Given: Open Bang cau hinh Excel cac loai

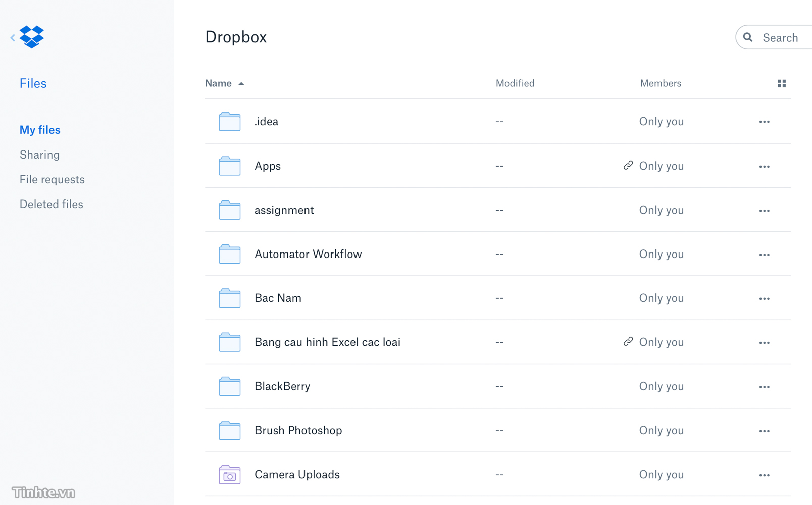Looking at the screenshot, I should click(327, 342).
